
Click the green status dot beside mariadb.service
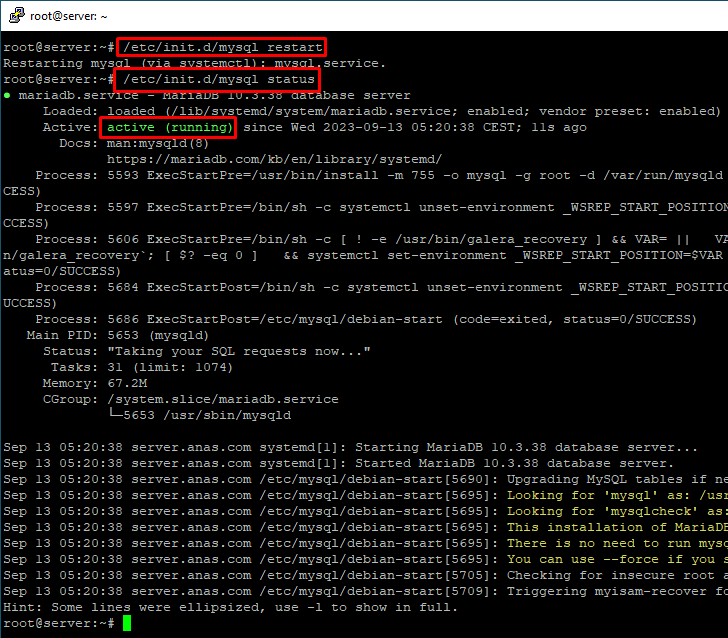pos(7,95)
